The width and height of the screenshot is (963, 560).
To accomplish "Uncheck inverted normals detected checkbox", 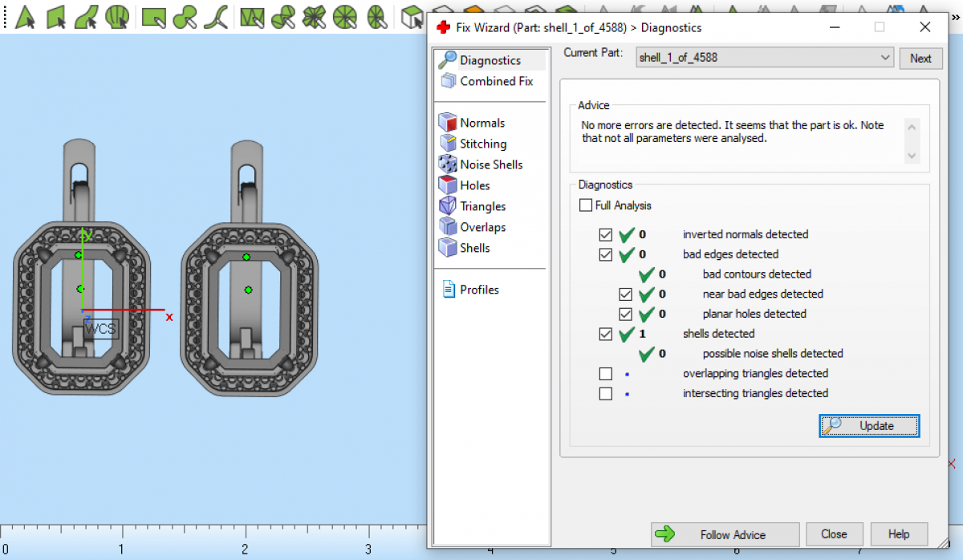I will point(606,235).
